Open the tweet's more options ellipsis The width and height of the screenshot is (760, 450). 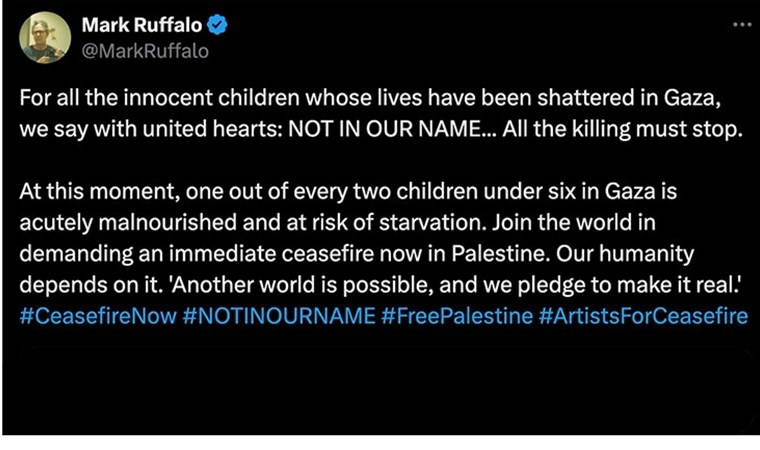[x=741, y=21]
